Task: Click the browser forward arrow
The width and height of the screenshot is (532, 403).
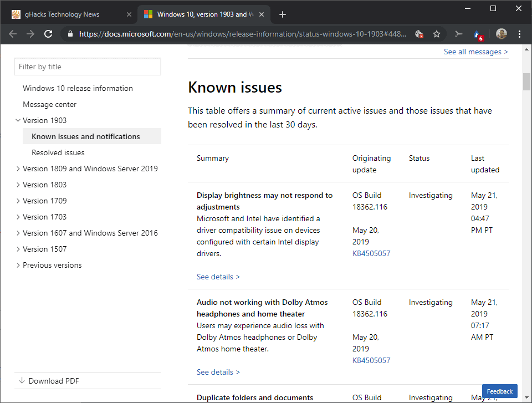Action: [x=30, y=34]
